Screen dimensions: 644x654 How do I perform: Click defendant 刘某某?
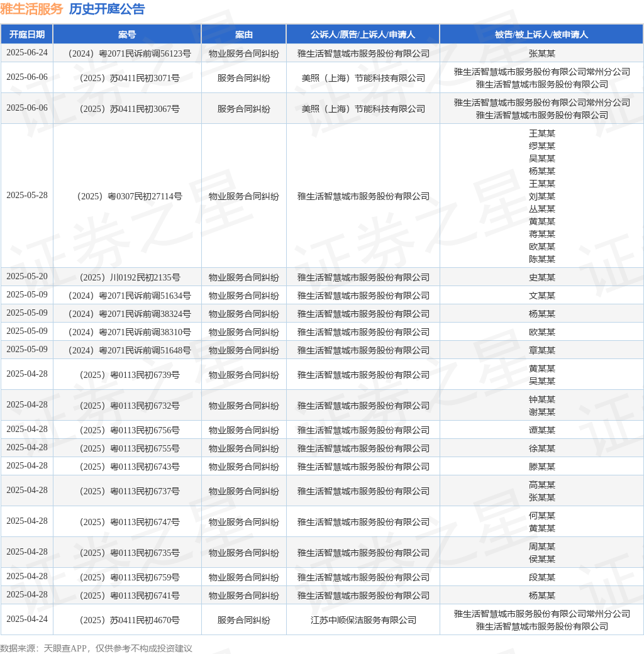point(542,196)
